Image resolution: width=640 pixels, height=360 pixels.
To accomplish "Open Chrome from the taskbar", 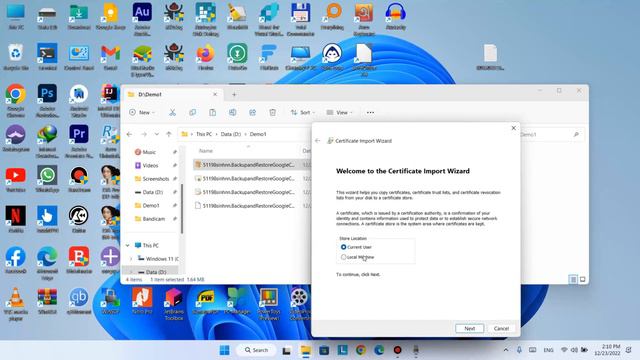I will point(360,350).
